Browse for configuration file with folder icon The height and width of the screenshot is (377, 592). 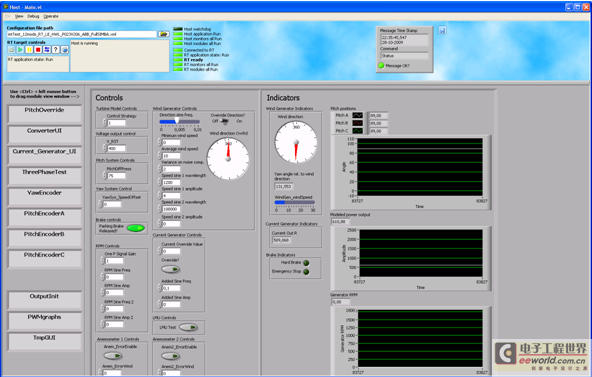pos(163,34)
